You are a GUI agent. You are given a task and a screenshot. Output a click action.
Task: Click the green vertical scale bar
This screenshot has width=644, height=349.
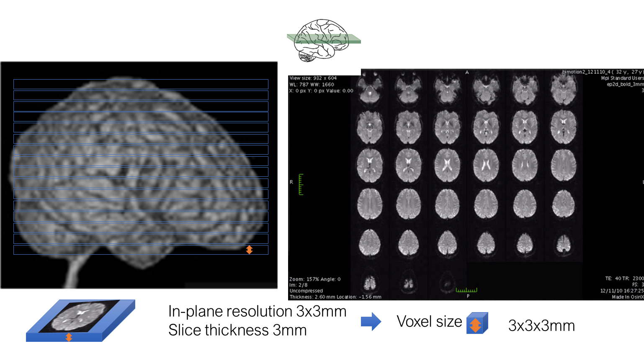tap(301, 184)
